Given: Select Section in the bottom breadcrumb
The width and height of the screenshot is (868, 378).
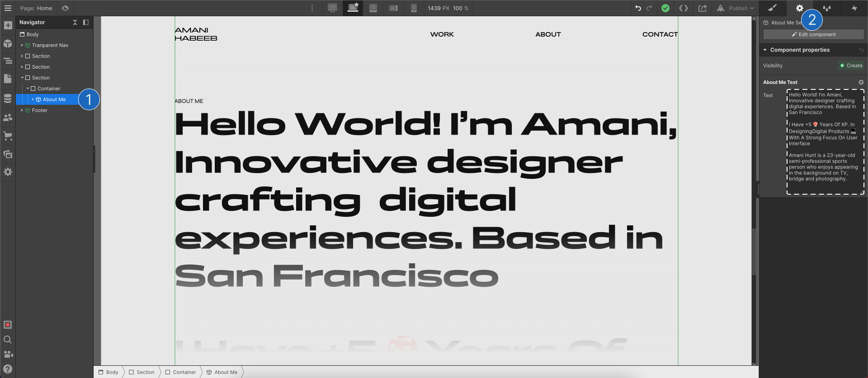Looking at the screenshot, I should point(142,372).
